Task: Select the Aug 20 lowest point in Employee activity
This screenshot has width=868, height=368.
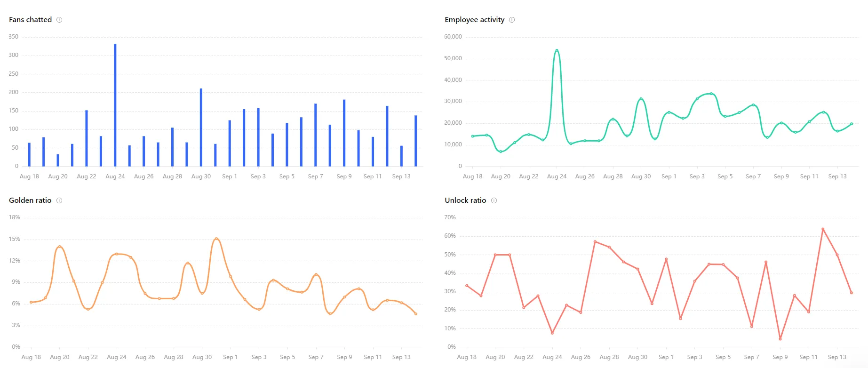Action: click(501, 152)
